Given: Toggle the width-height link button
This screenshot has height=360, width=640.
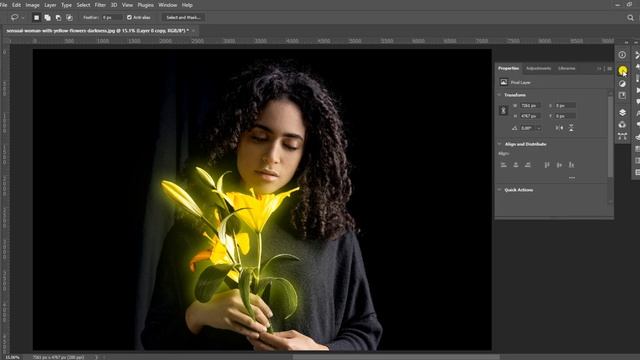Looking at the screenshot, I should pyautogui.click(x=503, y=111).
